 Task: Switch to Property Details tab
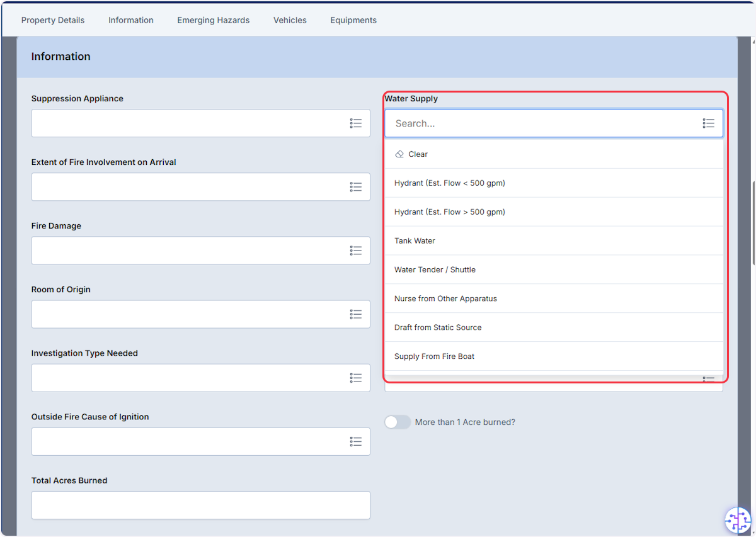53,20
